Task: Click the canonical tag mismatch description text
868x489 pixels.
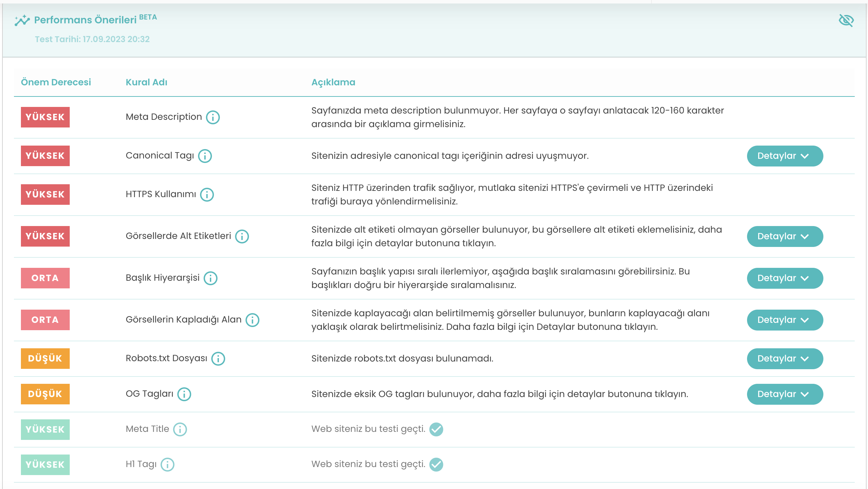Action: [450, 156]
